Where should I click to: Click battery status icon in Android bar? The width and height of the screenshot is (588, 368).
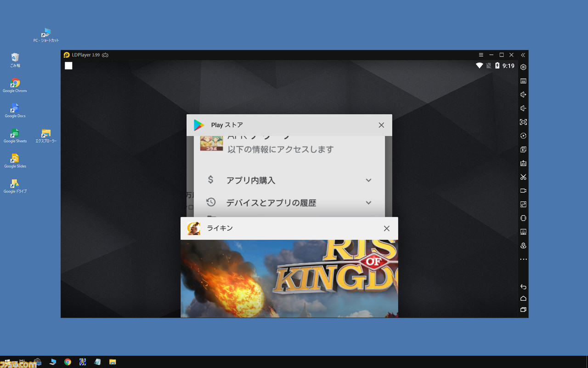click(498, 66)
